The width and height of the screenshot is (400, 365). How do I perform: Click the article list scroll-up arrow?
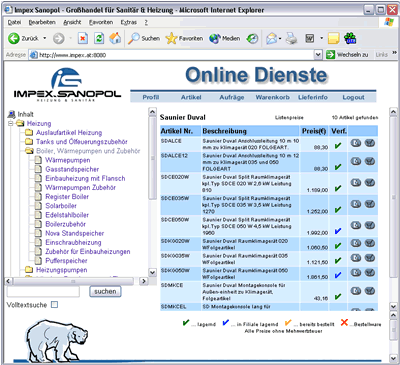pyautogui.click(x=394, y=112)
